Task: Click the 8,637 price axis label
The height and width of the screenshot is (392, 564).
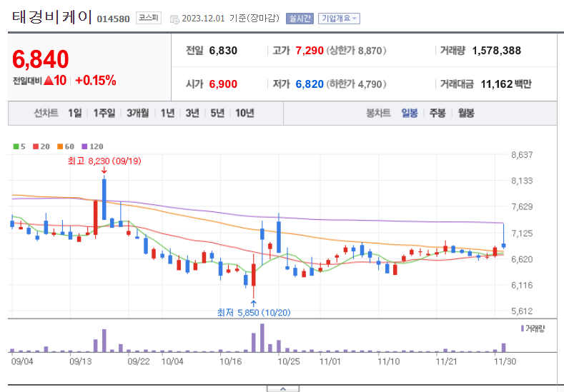Action: pos(522,155)
